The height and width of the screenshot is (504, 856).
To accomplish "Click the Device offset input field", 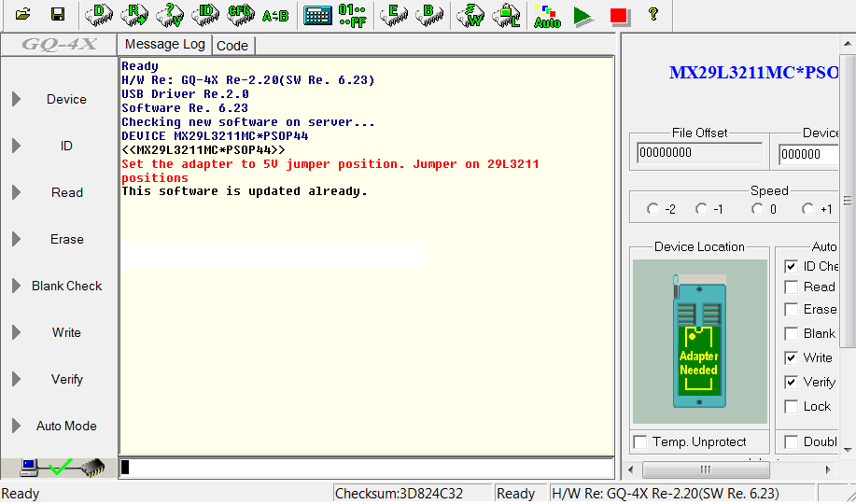I will tap(808, 154).
